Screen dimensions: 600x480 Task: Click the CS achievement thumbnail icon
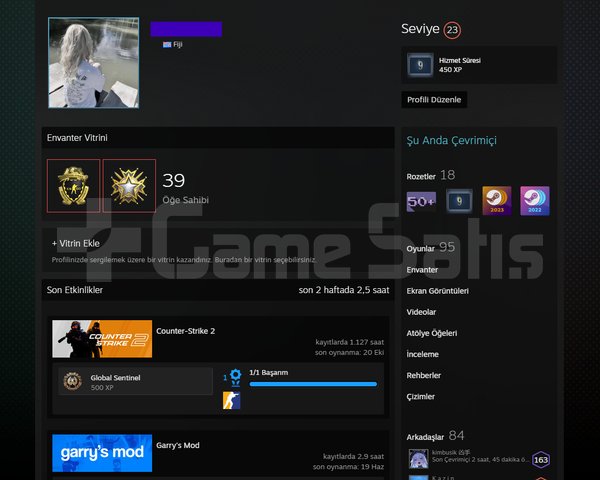pos(232,400)
